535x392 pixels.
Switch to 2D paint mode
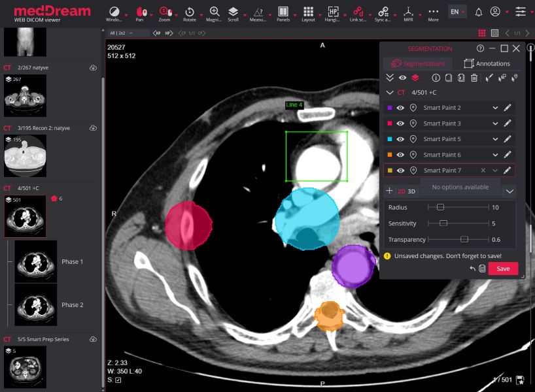(x=402, y=191)
